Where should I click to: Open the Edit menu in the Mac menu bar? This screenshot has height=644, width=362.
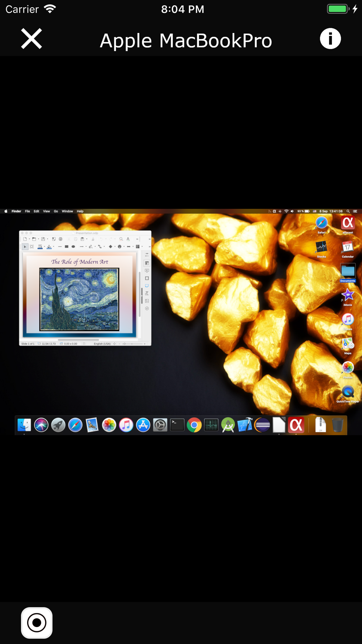click(37, 211)
